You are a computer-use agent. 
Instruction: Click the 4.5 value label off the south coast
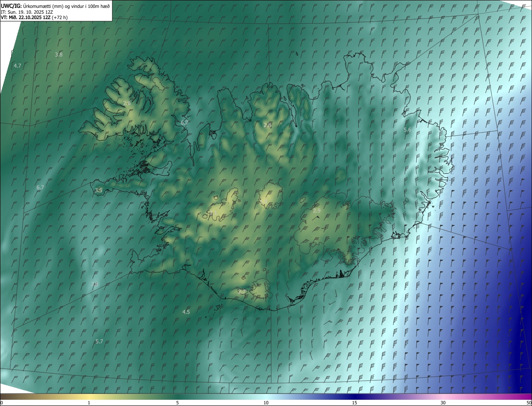[186, 312]
